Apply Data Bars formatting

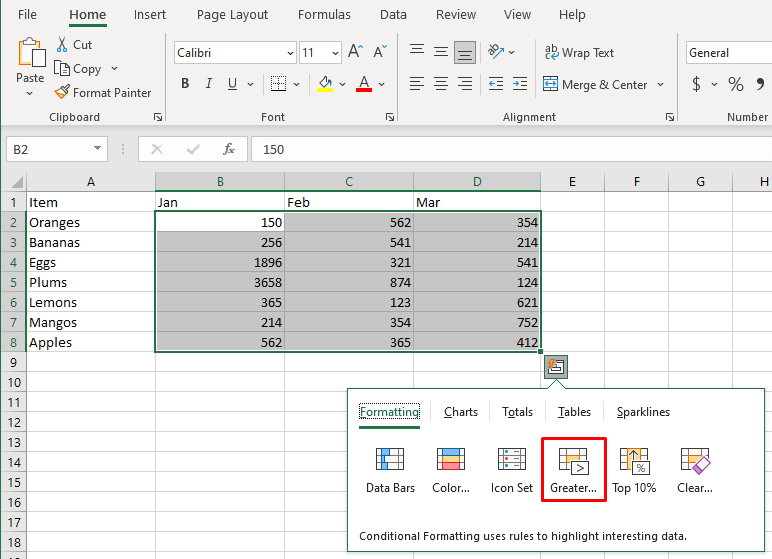(x=389, y=470)
